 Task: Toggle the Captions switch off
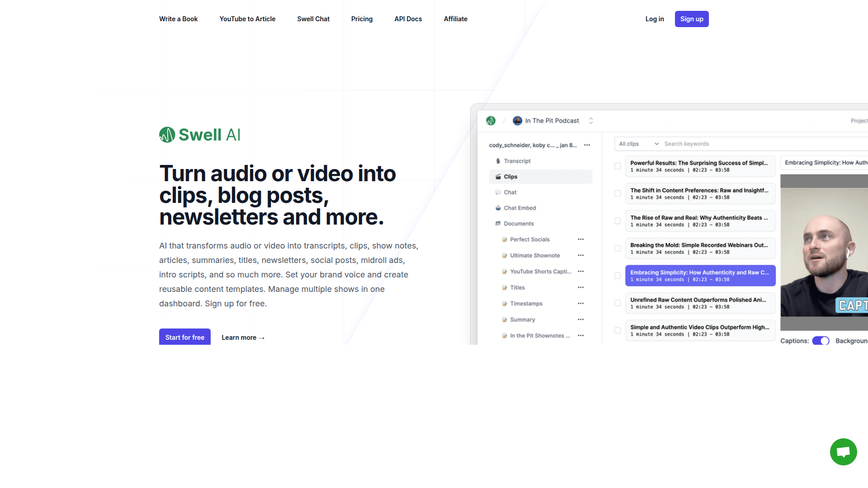[821, 341]
